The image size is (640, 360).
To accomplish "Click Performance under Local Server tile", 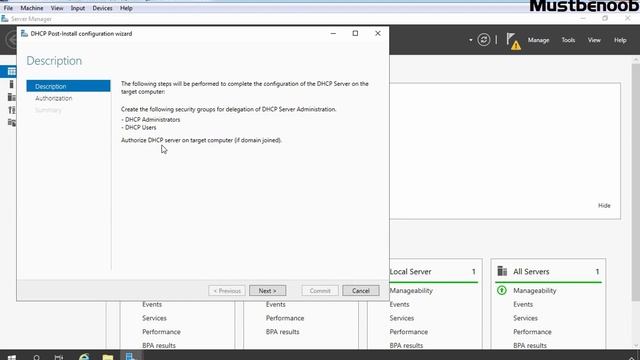I will click(409, 332).
